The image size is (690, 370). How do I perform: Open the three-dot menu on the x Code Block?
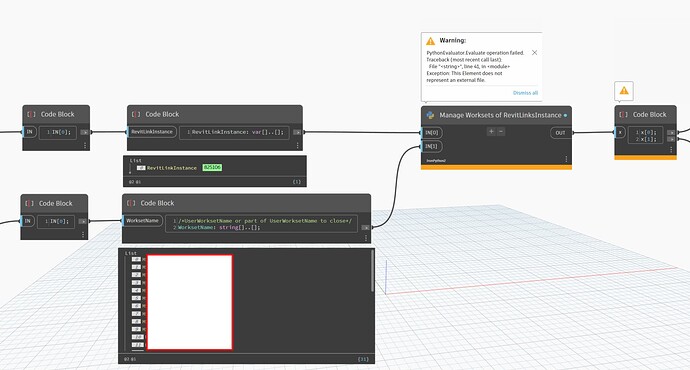click(x=671, y=150)
